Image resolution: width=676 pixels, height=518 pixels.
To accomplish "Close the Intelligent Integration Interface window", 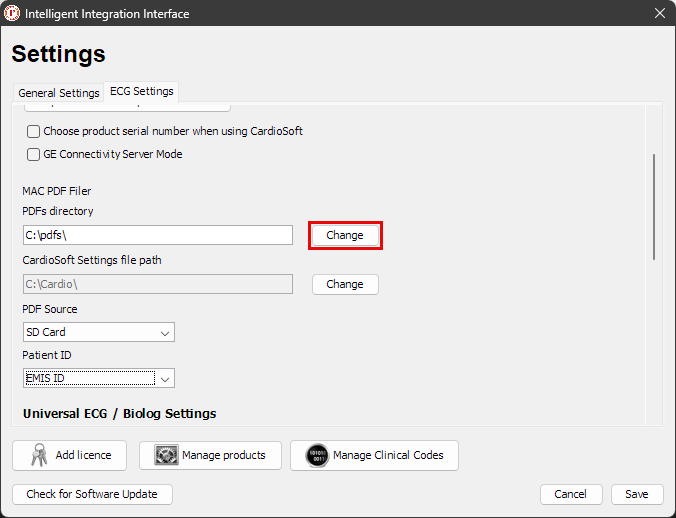I will pos(660,13).
